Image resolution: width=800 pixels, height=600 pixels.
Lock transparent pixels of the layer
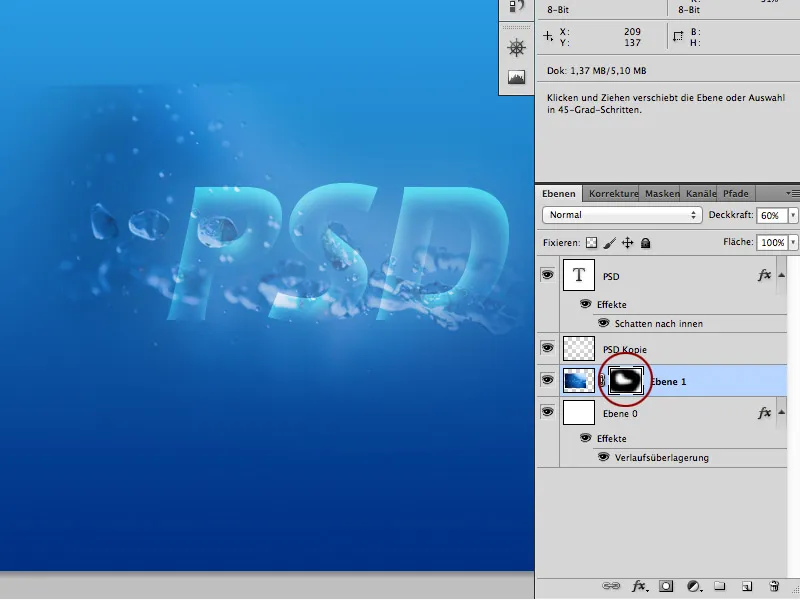(x=590, y=242)
